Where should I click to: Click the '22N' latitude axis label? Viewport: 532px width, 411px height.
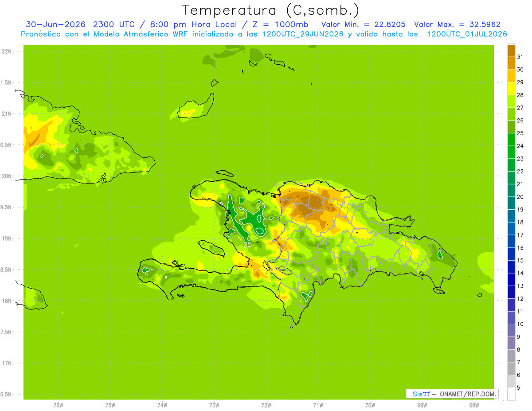point(6,51)
